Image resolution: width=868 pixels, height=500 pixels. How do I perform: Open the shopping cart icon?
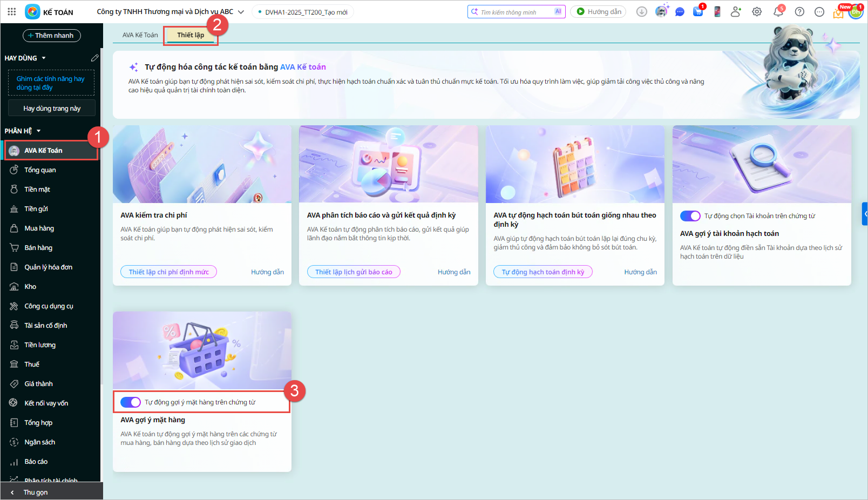(699, 11)
